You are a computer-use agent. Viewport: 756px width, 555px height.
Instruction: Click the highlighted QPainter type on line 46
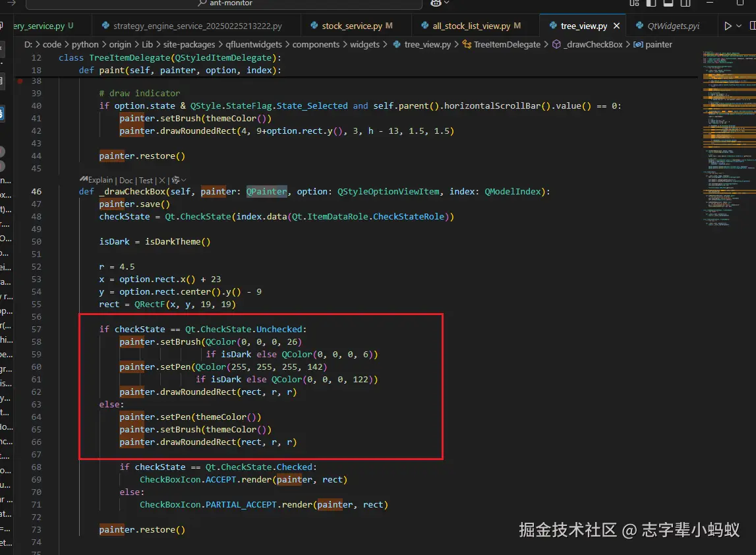coord(267,191)
